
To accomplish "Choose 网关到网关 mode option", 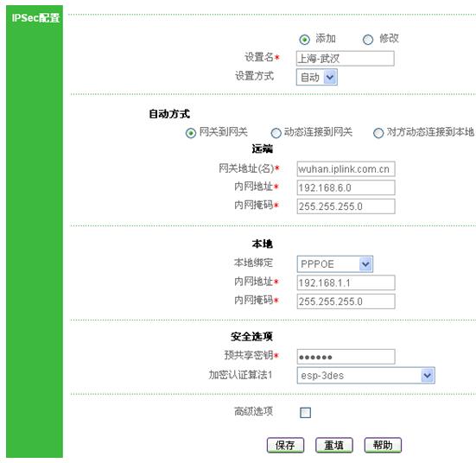I will point(191,133).
